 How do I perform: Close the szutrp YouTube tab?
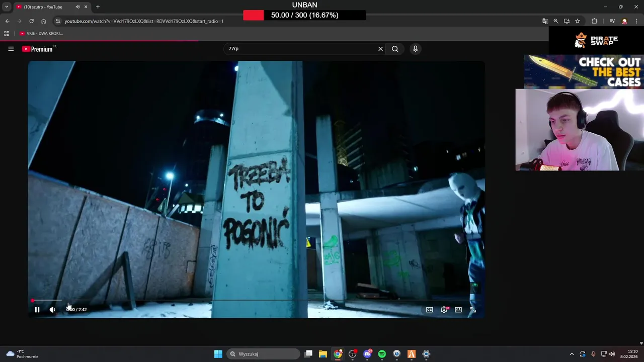tap(86, 7)
